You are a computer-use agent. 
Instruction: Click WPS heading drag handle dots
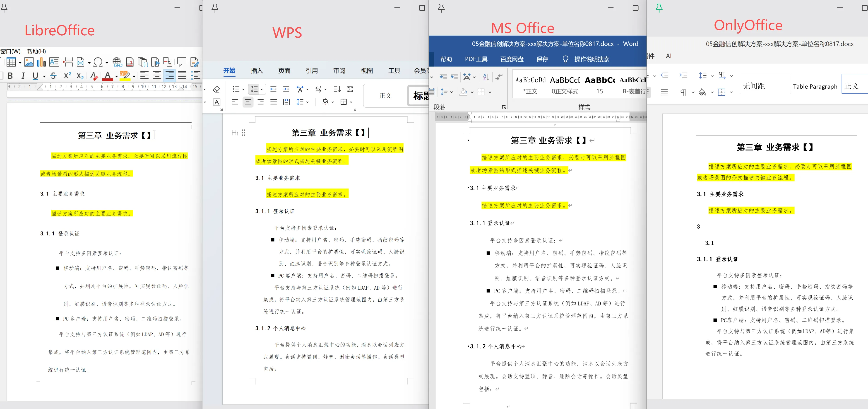[x=244, y=133]
